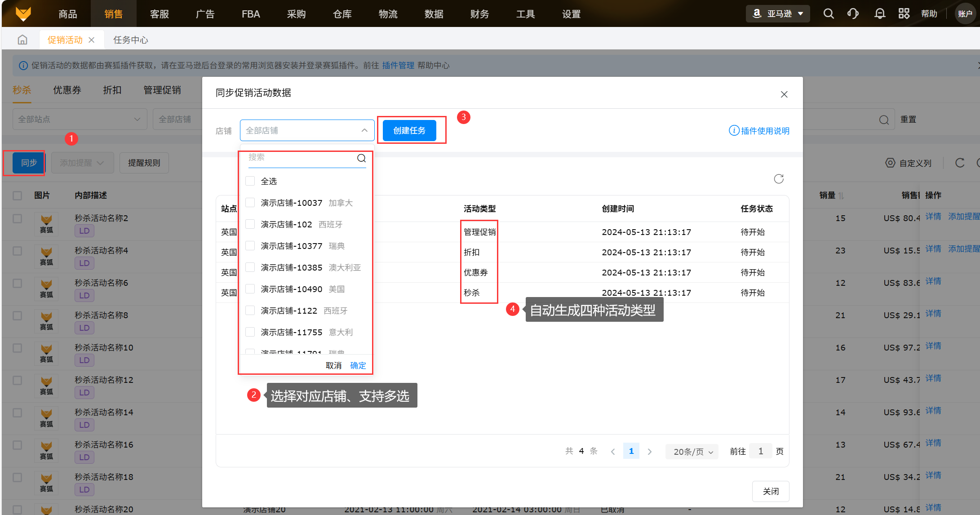Confirm store selection with 确定
Viewport: 980px width, 515px height.
coord(358,365)
